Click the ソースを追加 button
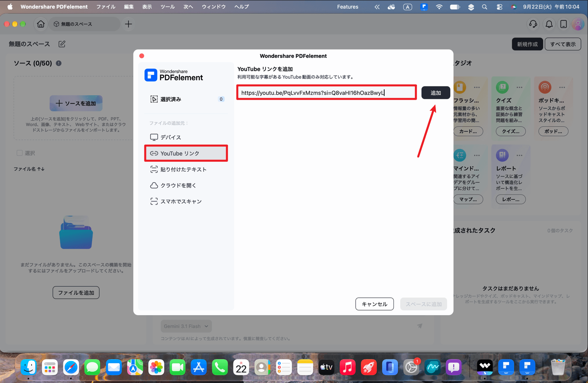 coord(76,103)
